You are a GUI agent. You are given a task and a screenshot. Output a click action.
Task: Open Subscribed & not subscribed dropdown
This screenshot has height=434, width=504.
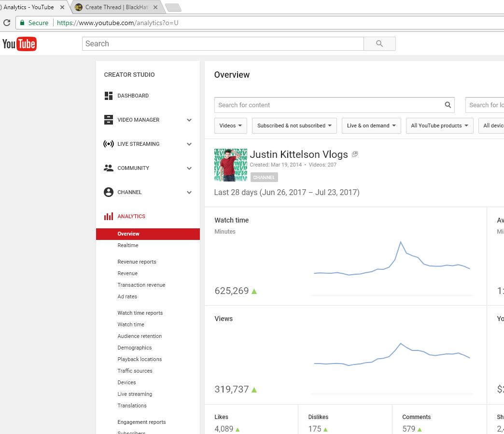294,126
